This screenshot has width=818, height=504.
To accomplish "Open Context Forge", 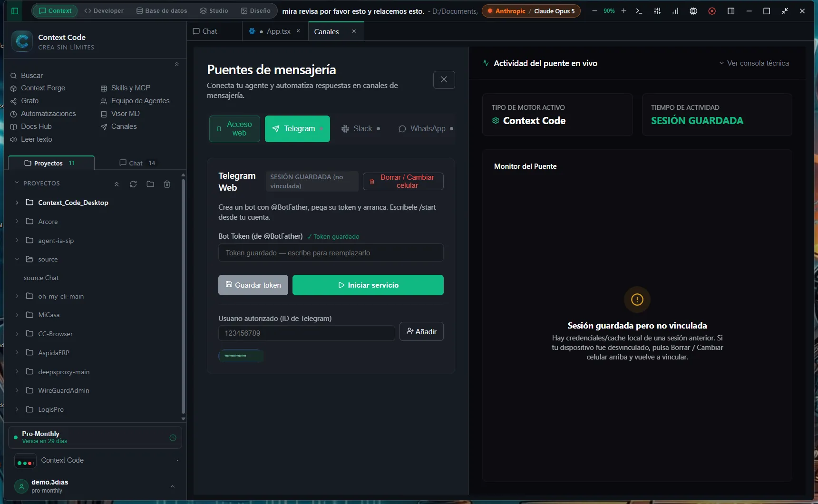I will [38, 88].
